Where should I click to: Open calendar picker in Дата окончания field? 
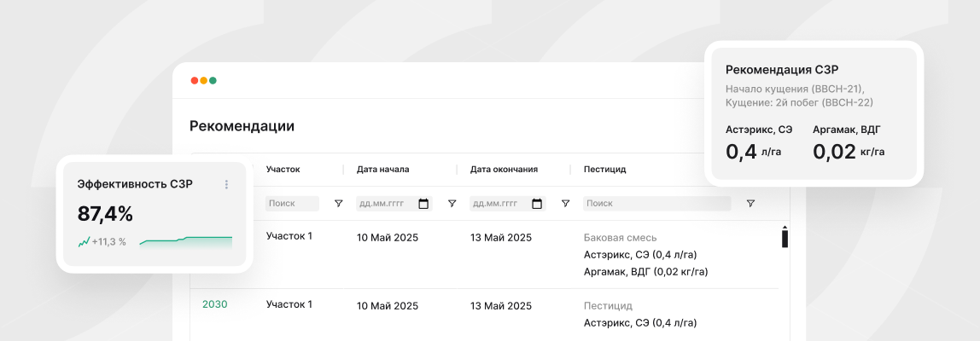(537, 204)
